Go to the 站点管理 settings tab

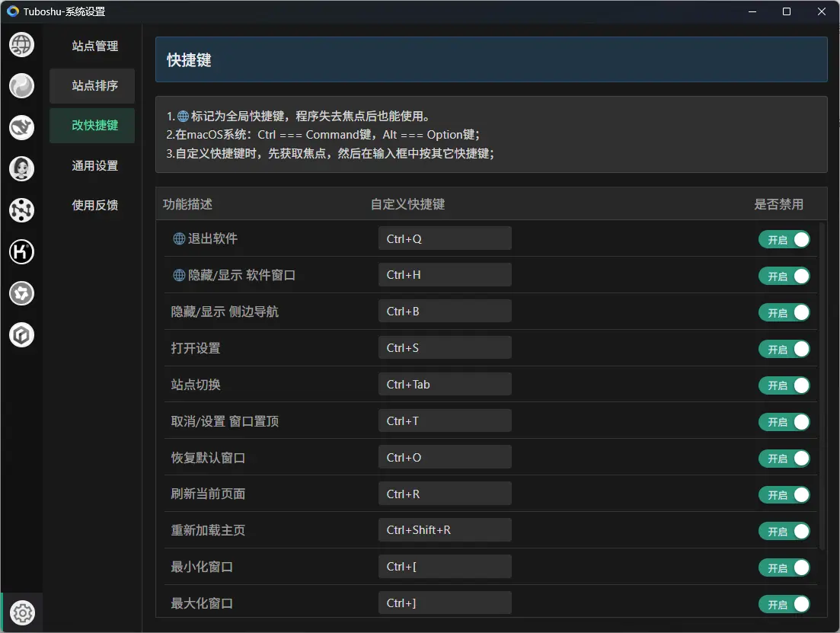[x=94, y=46]
